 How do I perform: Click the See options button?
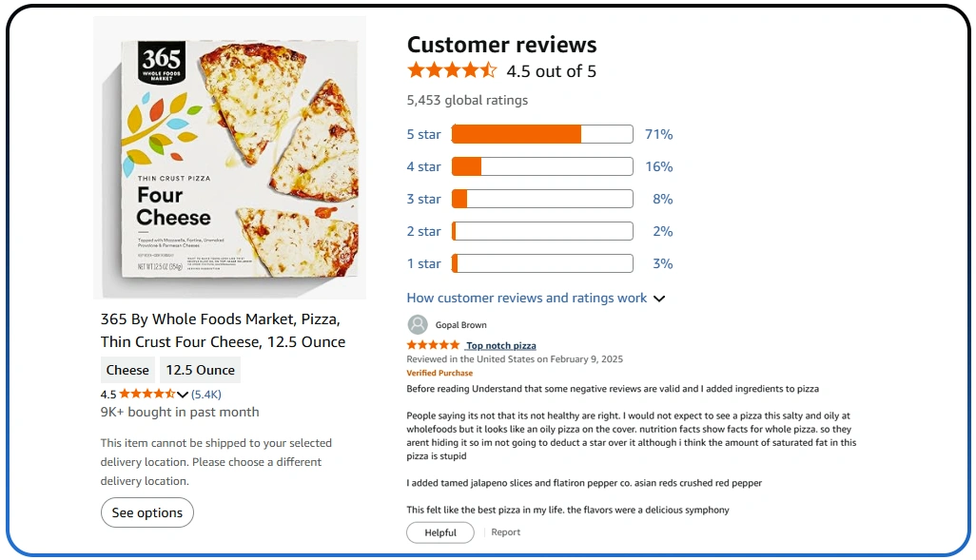(x=146, y=512)
